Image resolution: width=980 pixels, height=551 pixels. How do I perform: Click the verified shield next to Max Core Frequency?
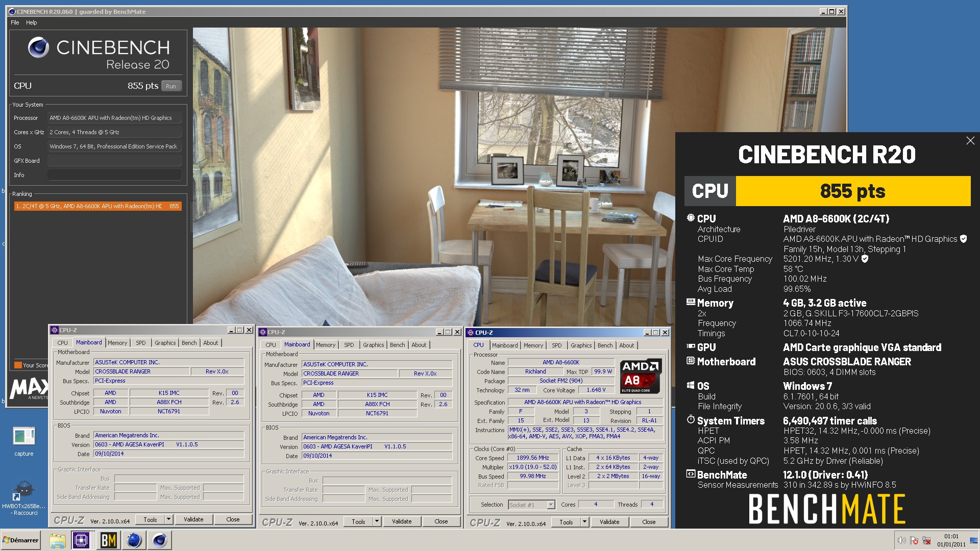[865, 259]
